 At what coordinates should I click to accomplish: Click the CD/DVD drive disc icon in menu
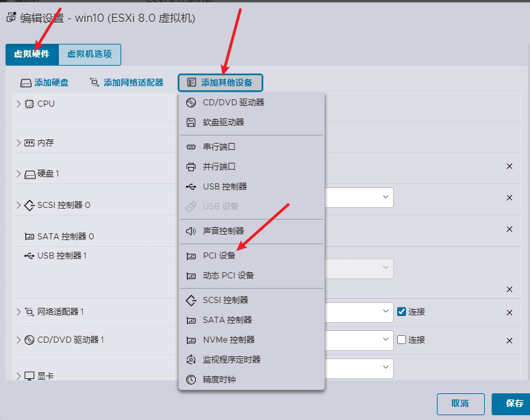click(191, 103)
